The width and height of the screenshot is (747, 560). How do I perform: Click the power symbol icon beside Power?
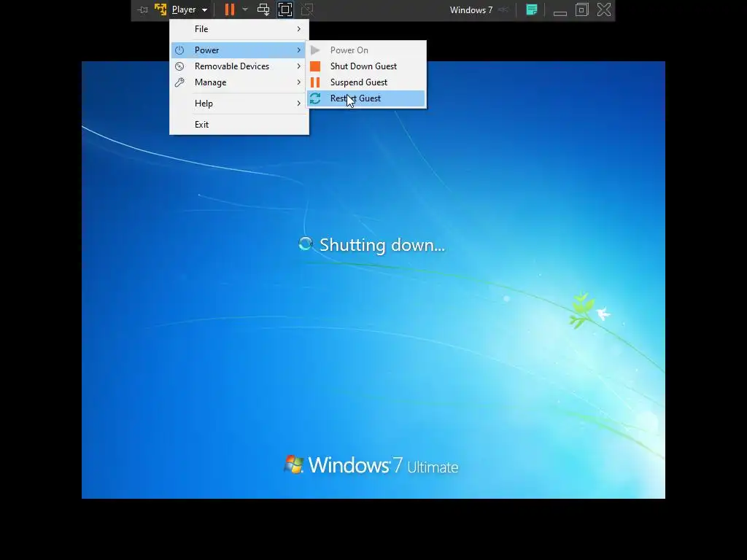[179, 50]
